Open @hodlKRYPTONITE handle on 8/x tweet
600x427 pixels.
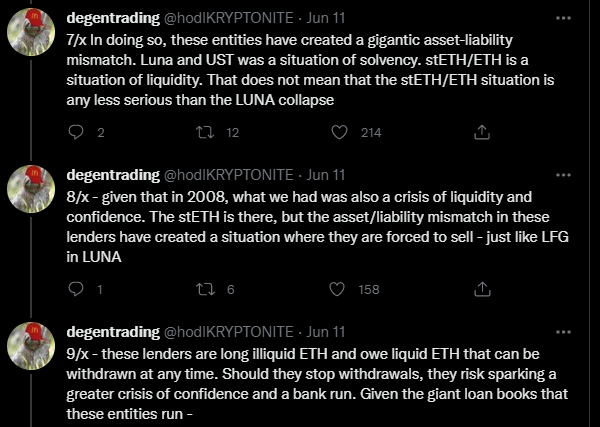pyautogui.click(x=228, y=175)
